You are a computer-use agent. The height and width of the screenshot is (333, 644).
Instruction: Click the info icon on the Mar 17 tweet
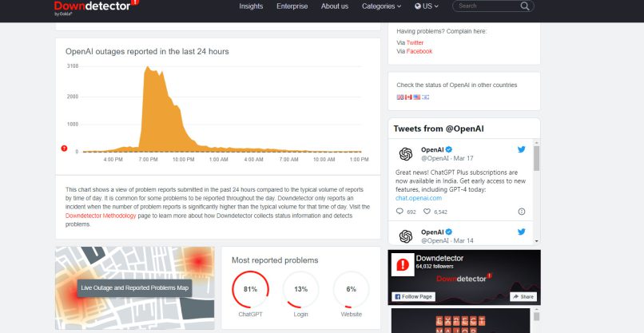(x=521, y=212)
